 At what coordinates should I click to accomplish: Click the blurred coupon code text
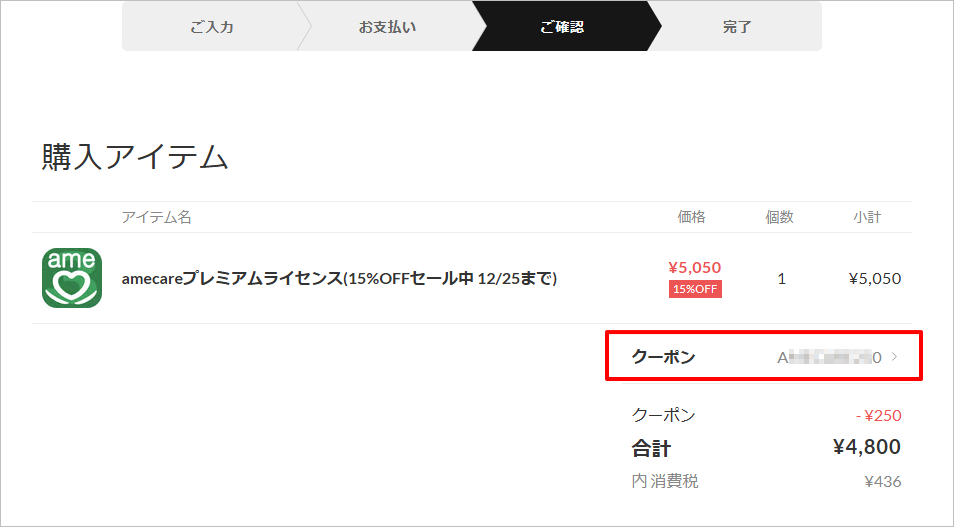829,357
